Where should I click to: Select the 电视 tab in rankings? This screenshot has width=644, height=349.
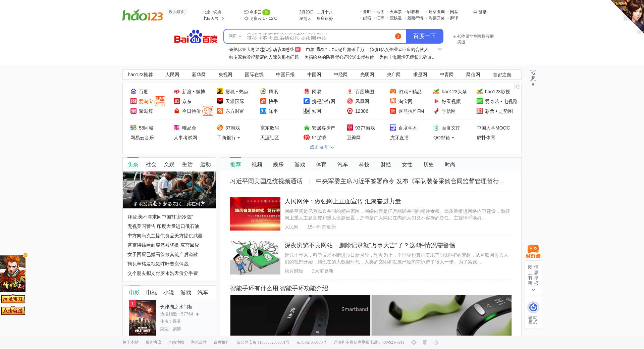[x=151, y=293]
